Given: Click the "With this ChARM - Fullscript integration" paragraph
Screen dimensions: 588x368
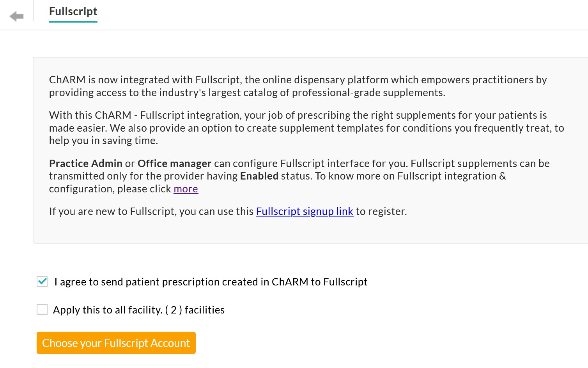Looking at the screenshot, I should (298, 115).
